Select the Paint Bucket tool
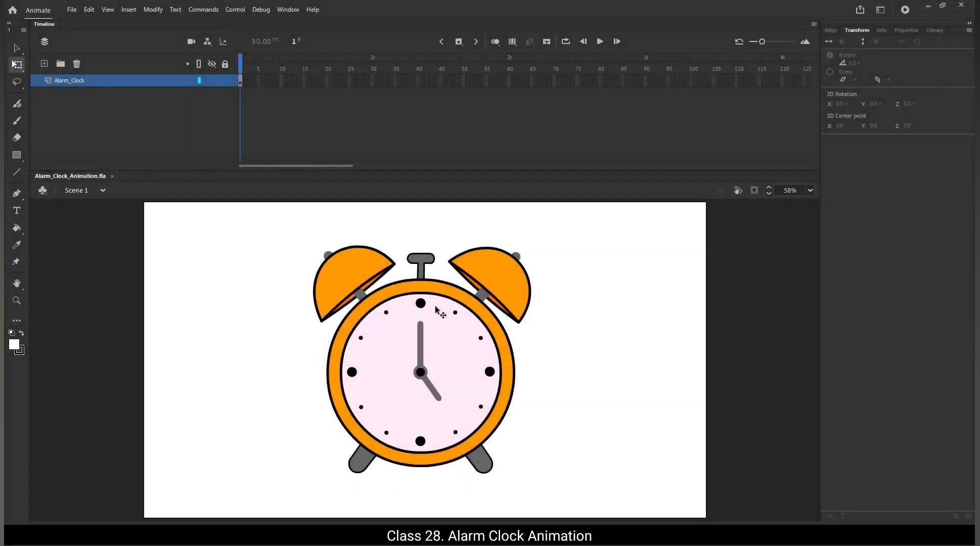Screen dimensions: 980x546 click(x=17, y=227)
